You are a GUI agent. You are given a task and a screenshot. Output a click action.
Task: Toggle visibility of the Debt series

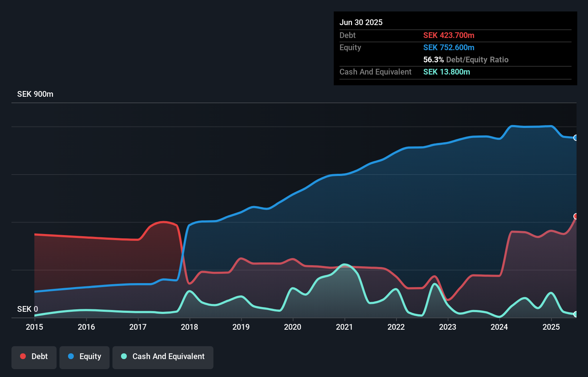[x=34, y=357]
